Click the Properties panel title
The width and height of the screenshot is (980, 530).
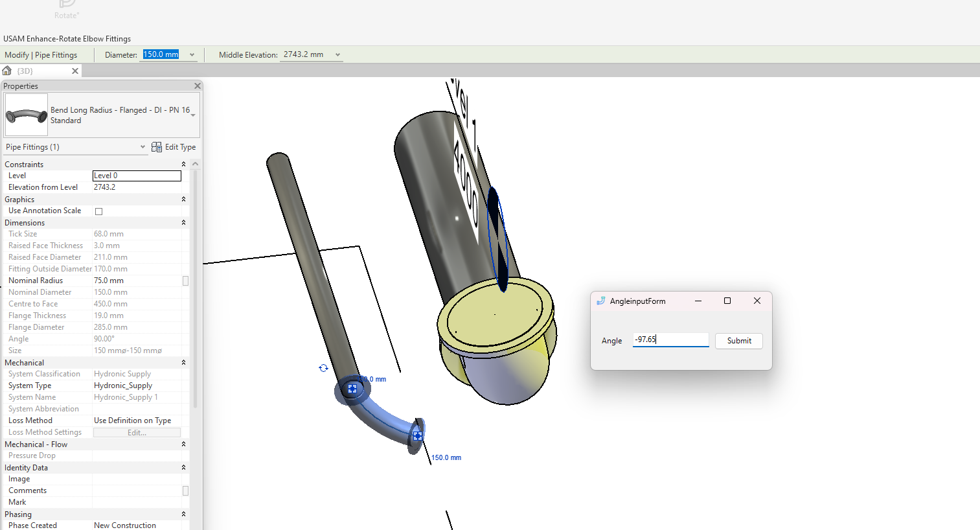tap(21, 86)
